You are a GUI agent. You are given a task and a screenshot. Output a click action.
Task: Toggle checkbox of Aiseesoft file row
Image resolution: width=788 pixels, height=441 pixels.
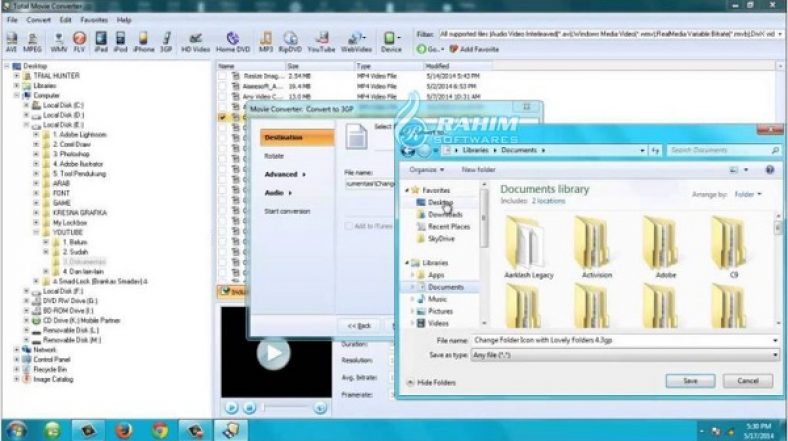click(x=222, y=86)
